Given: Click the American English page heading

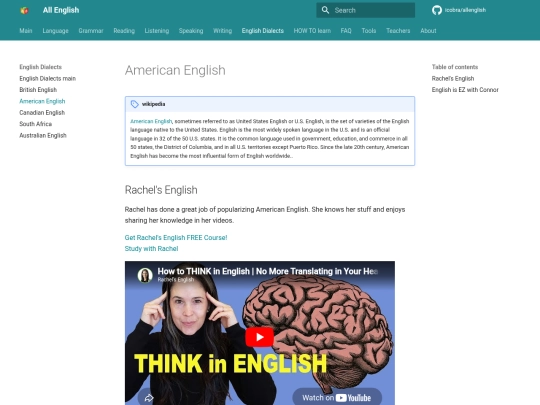Looking at the screenshot, I should (x=175, y=70).
